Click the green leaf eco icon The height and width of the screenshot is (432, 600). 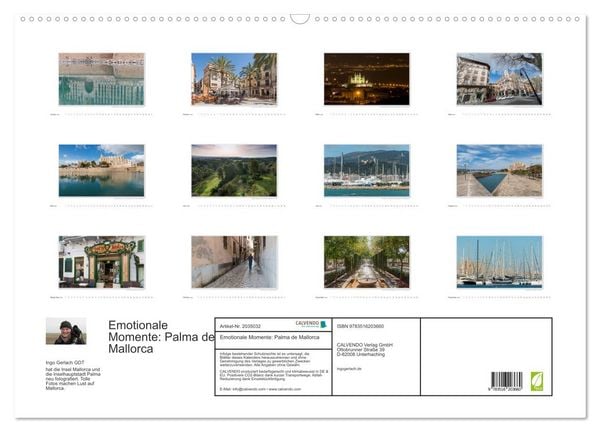click(x=536, y=381)
